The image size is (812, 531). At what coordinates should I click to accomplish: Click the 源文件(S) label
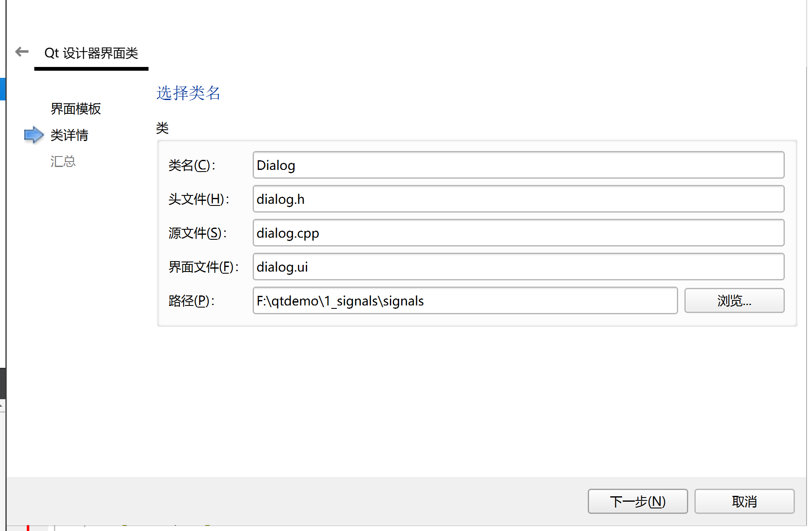[197, 233]
